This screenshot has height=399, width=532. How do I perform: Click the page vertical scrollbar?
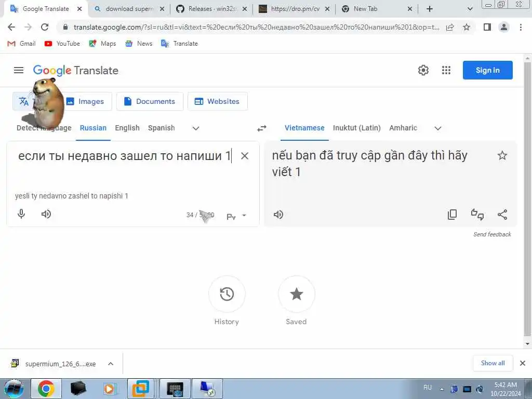(527, 200)
